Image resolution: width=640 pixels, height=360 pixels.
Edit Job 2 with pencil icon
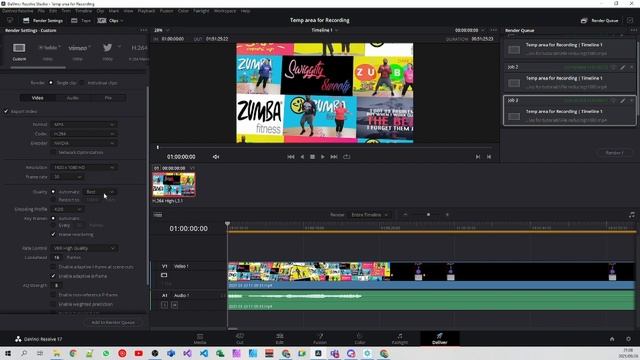[x=622, y=67]
